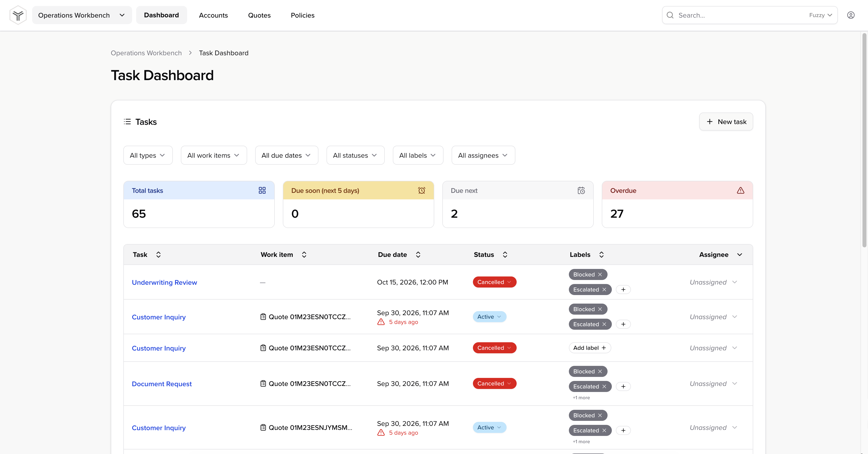Assign the Document Request task
This screenshot has height=454, width=868.
click(x=713, y=384)
